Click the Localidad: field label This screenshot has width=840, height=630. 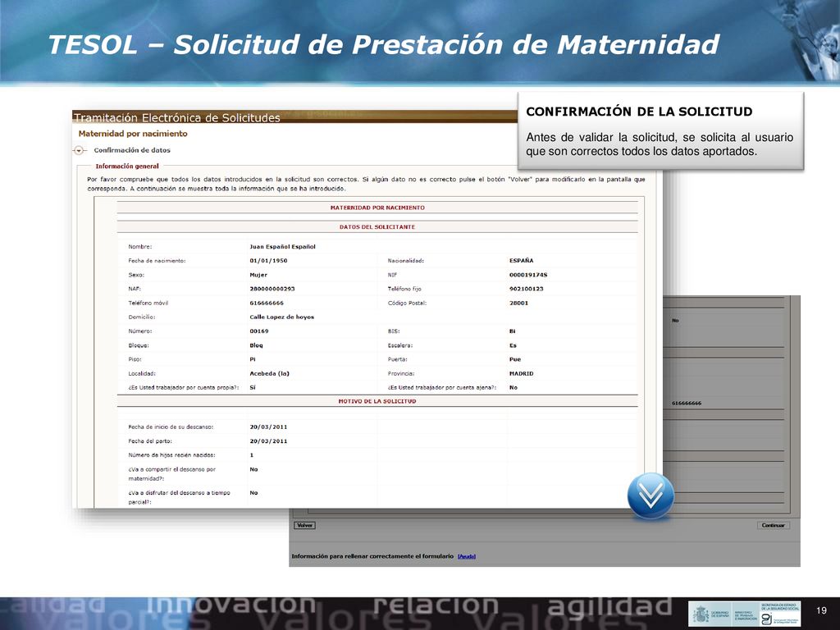pos(142,373)
